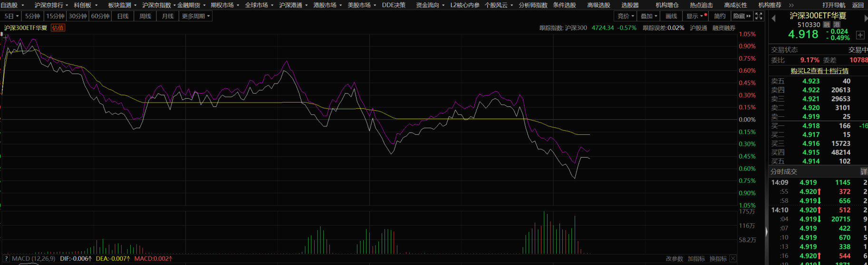
Task: Expand the 更多周期 dropdown
Action: (x=196, y=16)
